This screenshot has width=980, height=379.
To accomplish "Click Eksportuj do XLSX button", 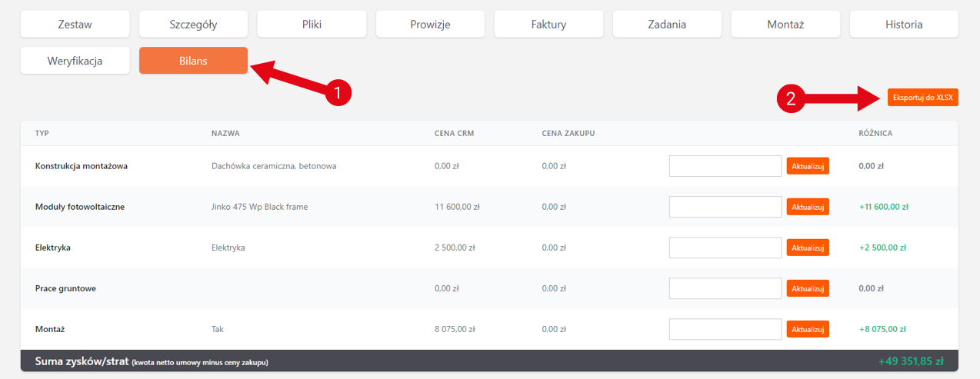I will pyautogui.click(x=922, y=98).
